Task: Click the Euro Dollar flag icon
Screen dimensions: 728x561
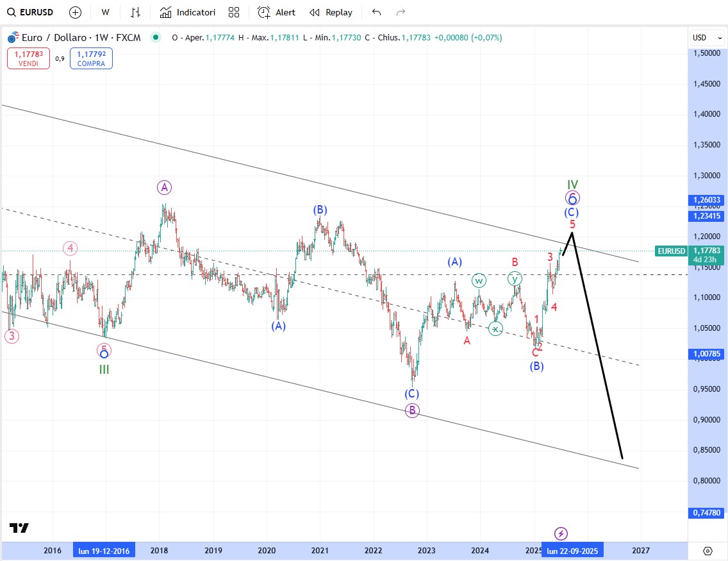Action: coord(13,37)
